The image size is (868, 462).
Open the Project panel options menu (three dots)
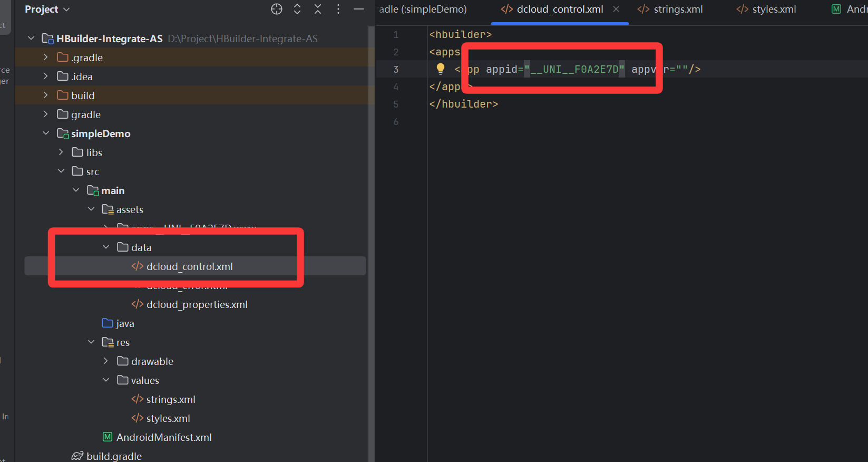click(x=338, y=9)
